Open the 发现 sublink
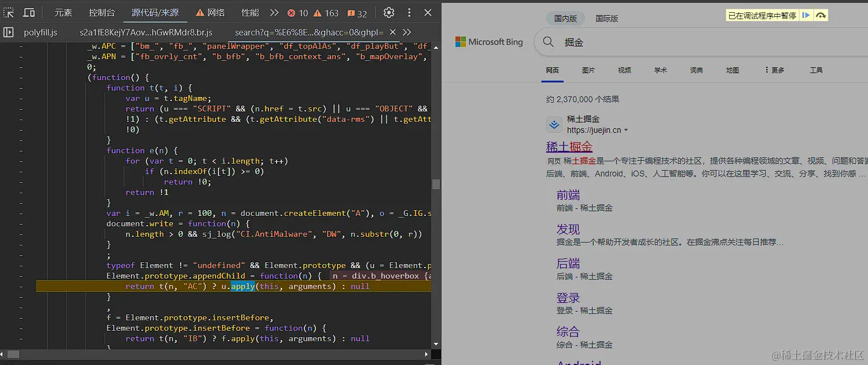Screen dimensions: 868x365 [x=568, y=229]
